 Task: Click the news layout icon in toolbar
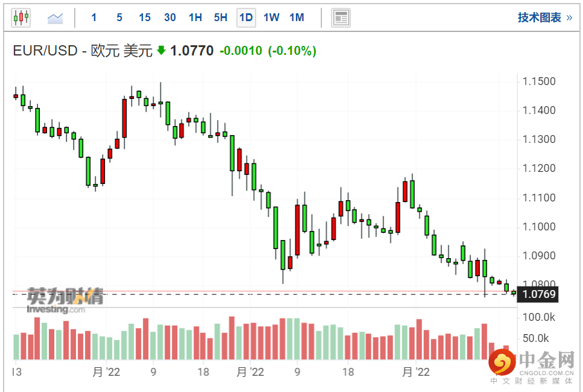(341, 17)
